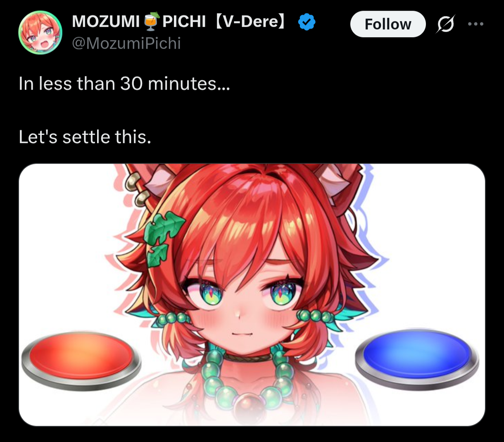Click the 【V-Dere】 part of the name
504x442 pixels.
tap(250, 22)
